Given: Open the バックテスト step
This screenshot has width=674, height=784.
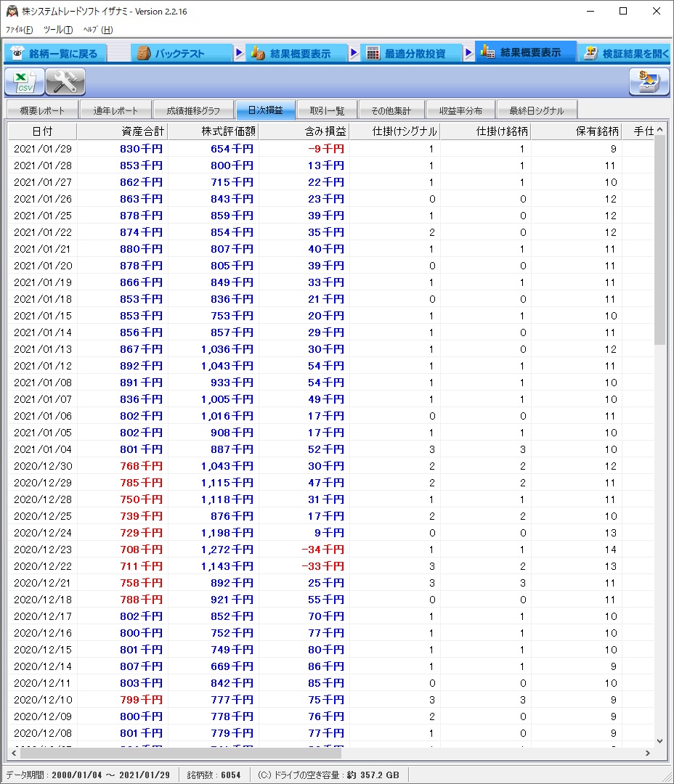Looking at the screenshot, I should click(x=180, y=54).
